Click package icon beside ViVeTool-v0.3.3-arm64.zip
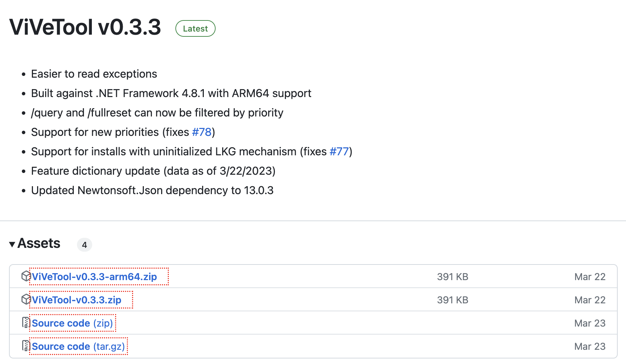626x364 pixels. click(x=26, y=276)
